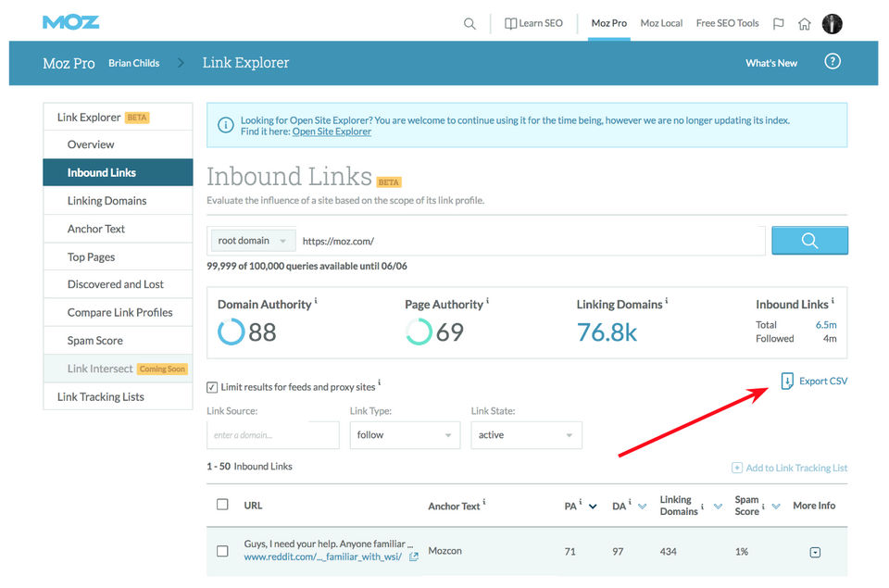The height and width of the screenshot is (588, 889).
Task: Uncheck Limit results for feeds and proxy sites
Action: [212, 387]
